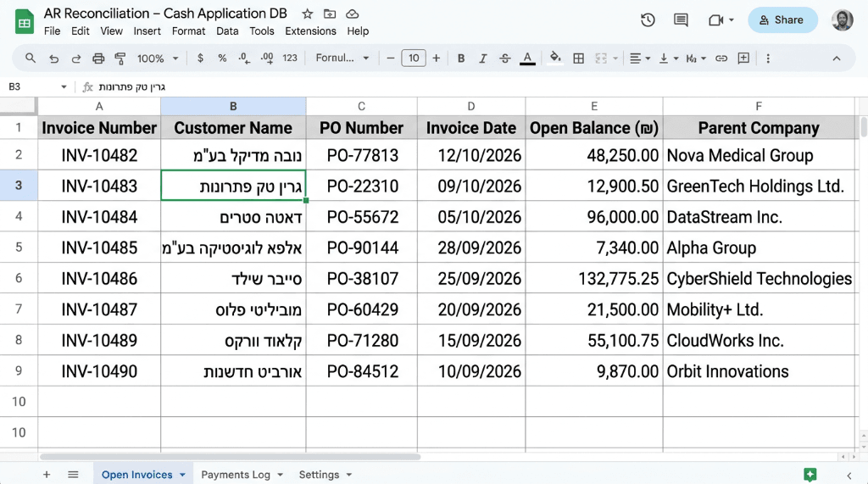868x484 pixels.
Task: Decrease the font size
Action: 390,58
